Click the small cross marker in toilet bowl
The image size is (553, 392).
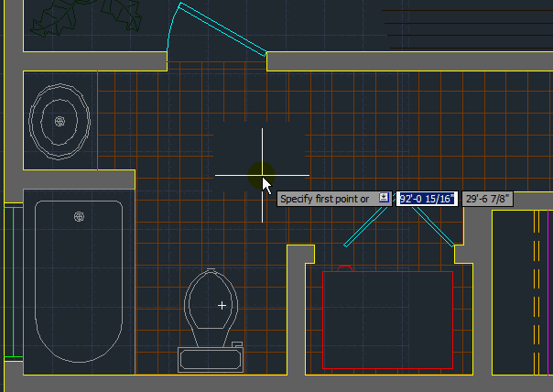(x=222, y=304)
